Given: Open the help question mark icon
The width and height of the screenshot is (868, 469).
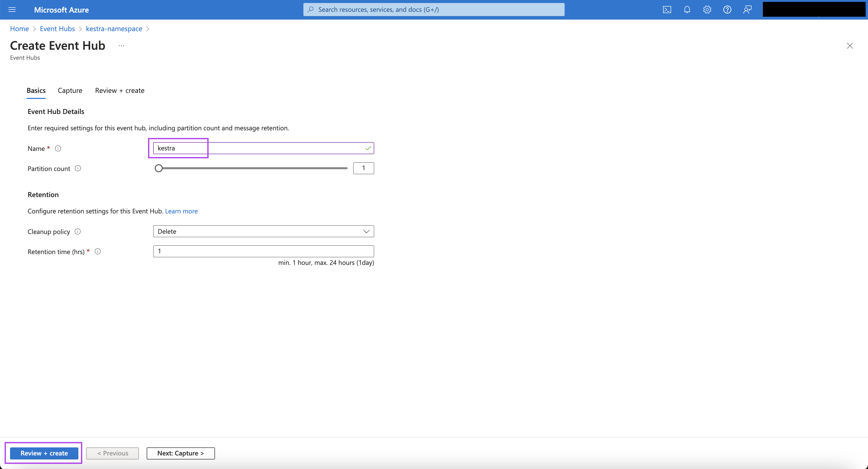Looking at the screenshot, I should click(x=727, y=10).
